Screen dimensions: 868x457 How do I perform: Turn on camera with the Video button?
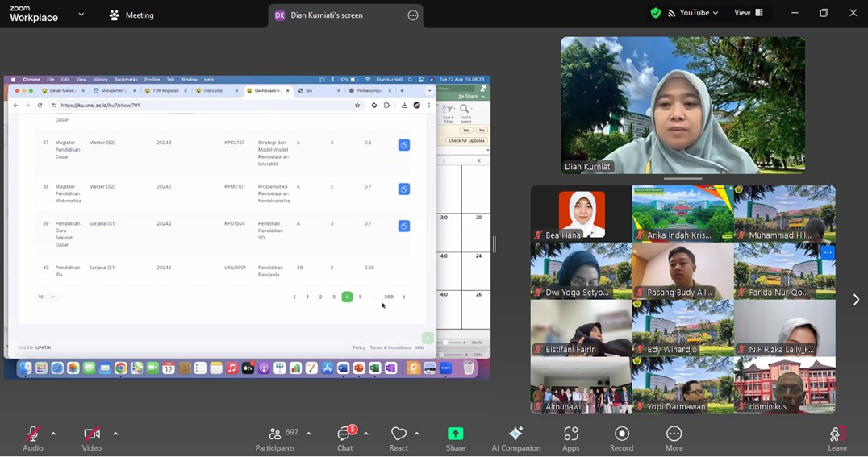[x=92, y=438]
